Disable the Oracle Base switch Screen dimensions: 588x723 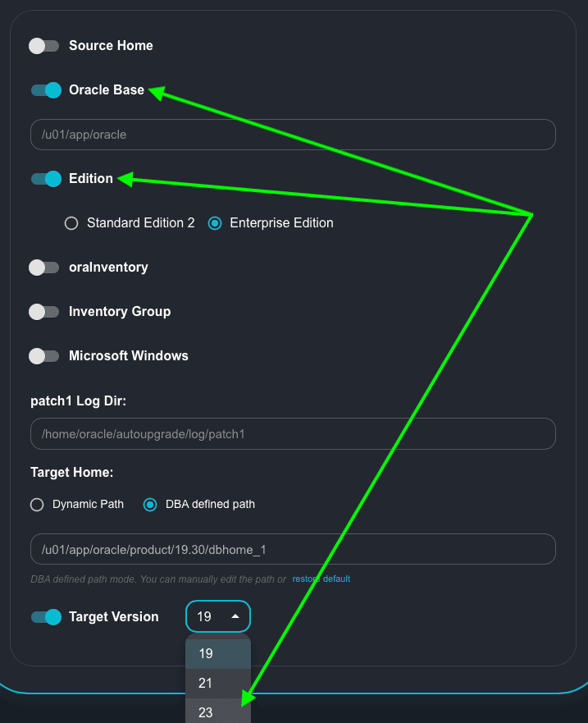[x=46, y=90]
